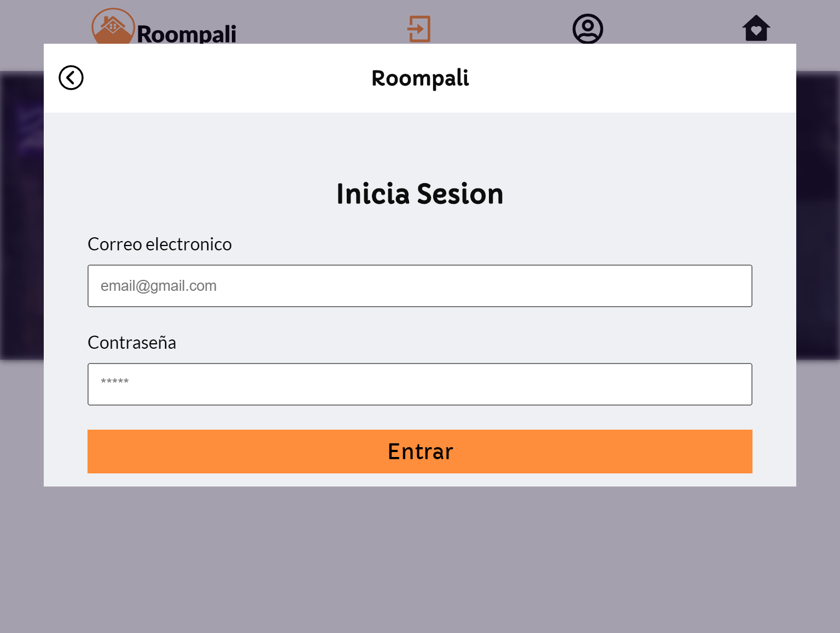
Task: Click the "Correo electronico" label
Action: [x=160, y=244]
